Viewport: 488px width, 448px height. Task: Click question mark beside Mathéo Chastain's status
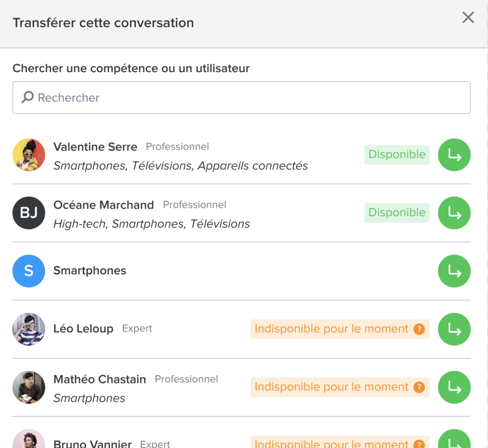click(419, 387)
